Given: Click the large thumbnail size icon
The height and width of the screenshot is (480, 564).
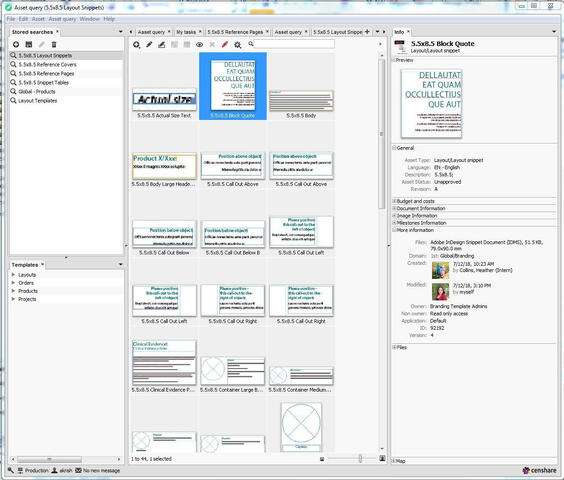Looking at the screenshot, I should tap(382, 458).
